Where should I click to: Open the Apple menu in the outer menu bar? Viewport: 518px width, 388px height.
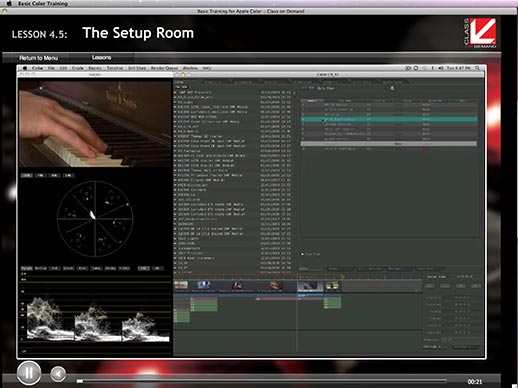(9, 3)
